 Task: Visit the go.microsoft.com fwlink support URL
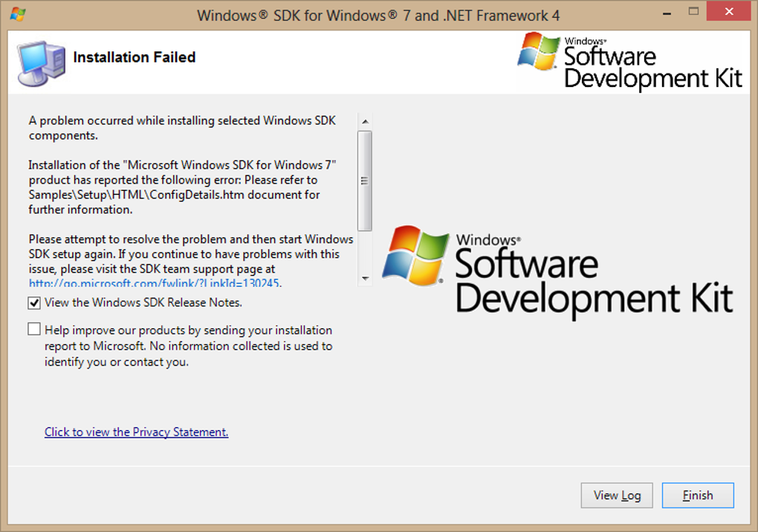tap(155, 282)
